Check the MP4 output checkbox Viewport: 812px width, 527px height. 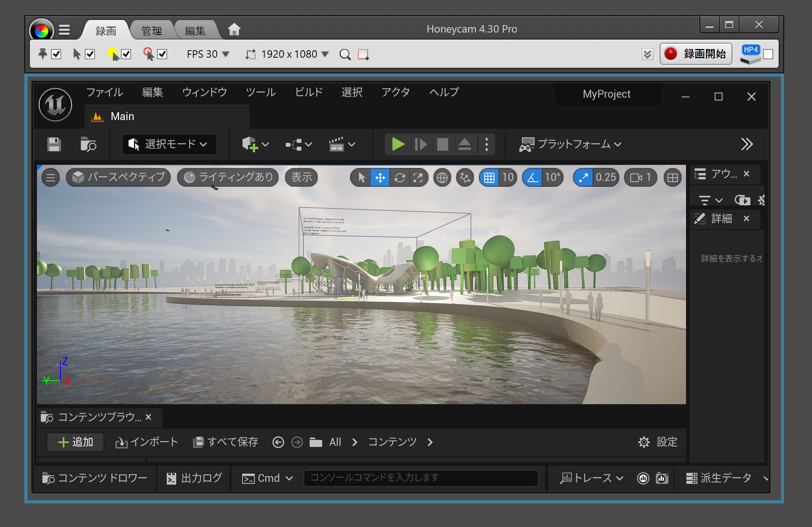[768, 54]
